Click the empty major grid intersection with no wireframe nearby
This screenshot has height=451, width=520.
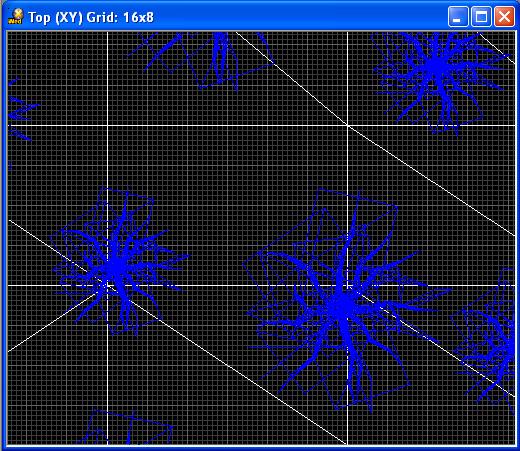[107, 125]
